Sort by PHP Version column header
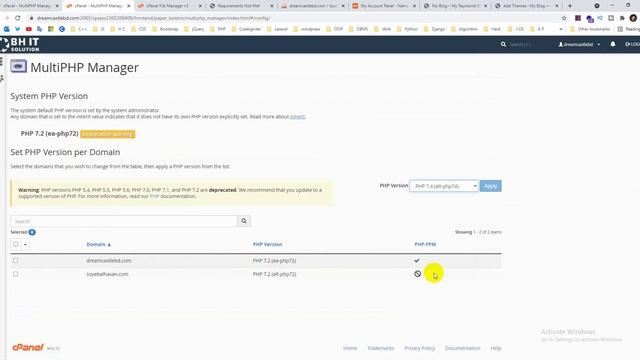The width and height of the screenshot is (640, 360). coord(267,244)
